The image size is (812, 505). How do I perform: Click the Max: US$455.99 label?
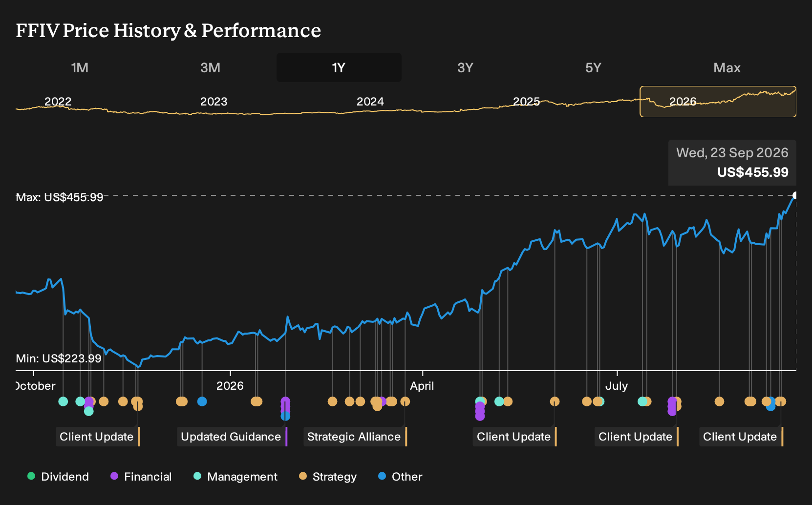tap(60, 197)
